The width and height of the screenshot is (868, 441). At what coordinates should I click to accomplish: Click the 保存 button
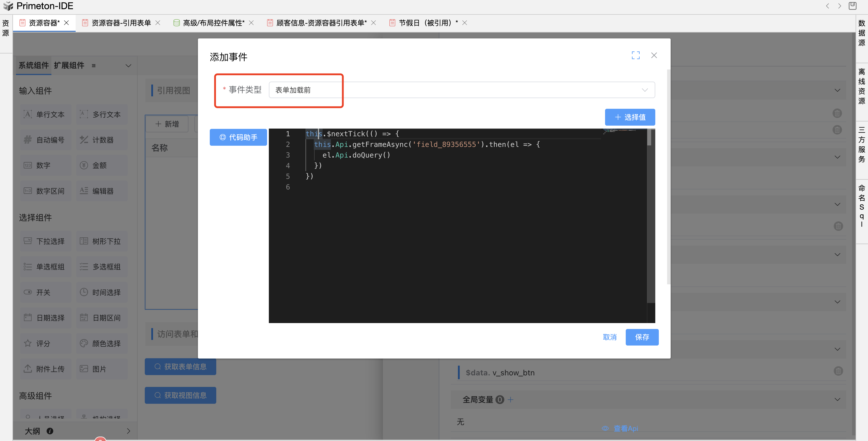click(x=642, y=337)
